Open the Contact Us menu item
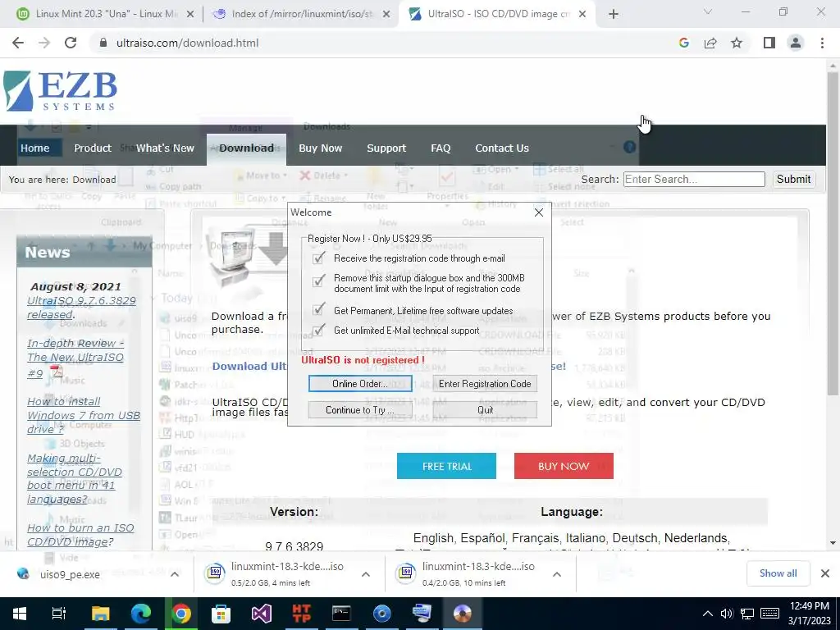The height and width of the screenshot is (630, 840). pos(502,148)
